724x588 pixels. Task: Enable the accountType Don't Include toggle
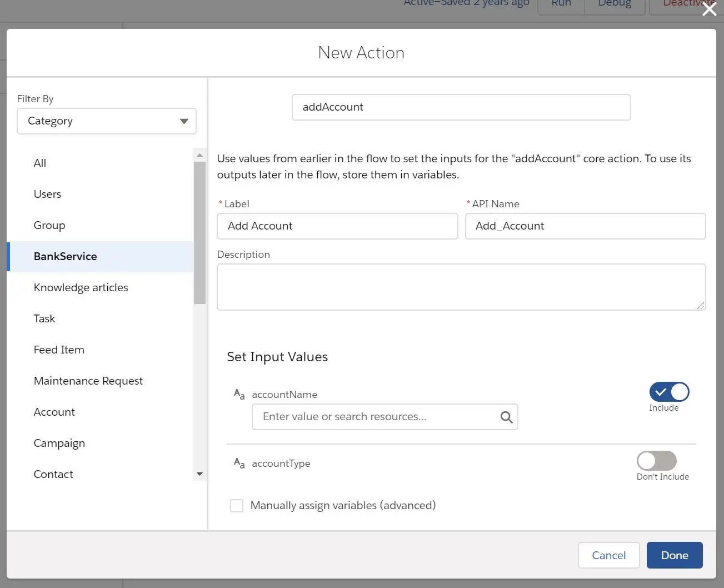[657, 461]
